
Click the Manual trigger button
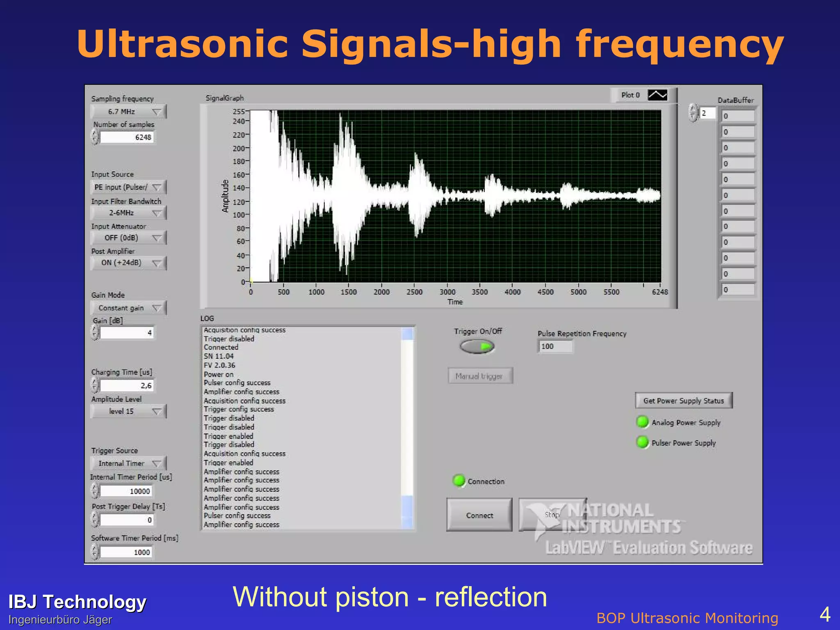coord(480,376)
